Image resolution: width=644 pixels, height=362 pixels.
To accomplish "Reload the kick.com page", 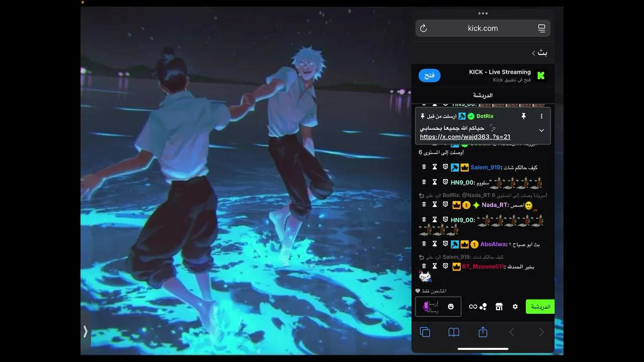I will [424, 29].
